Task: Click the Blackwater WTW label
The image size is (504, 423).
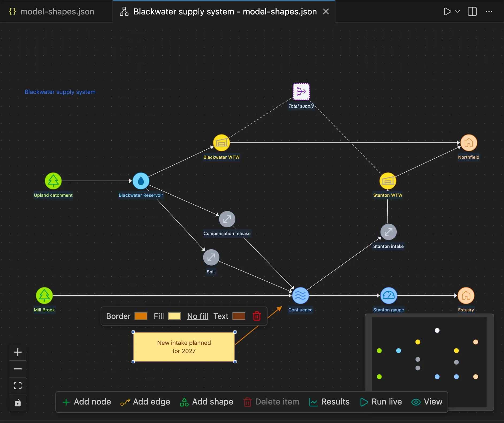Action: [222, 157]
